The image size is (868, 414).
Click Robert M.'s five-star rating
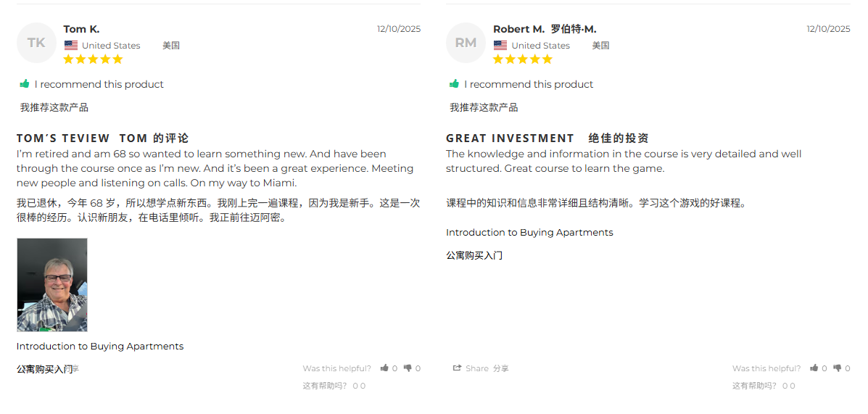[523, 59]
